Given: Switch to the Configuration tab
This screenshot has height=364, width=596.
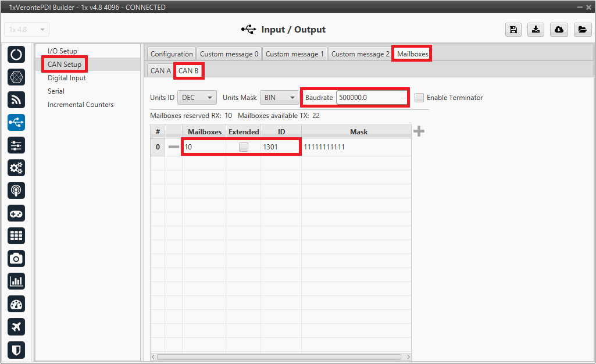Looking at the screenshot, I should pyautogui.click(x=172, y=54).
